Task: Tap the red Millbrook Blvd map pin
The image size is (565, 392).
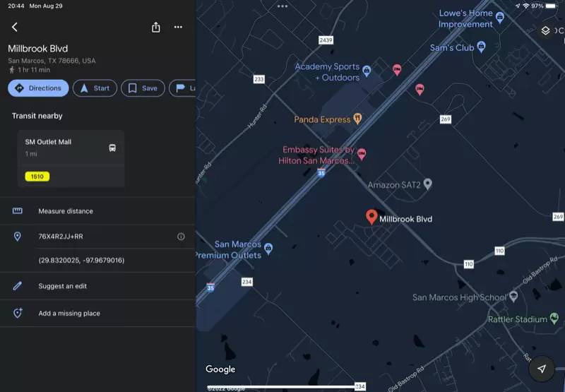Action: [x=371, y=217]
